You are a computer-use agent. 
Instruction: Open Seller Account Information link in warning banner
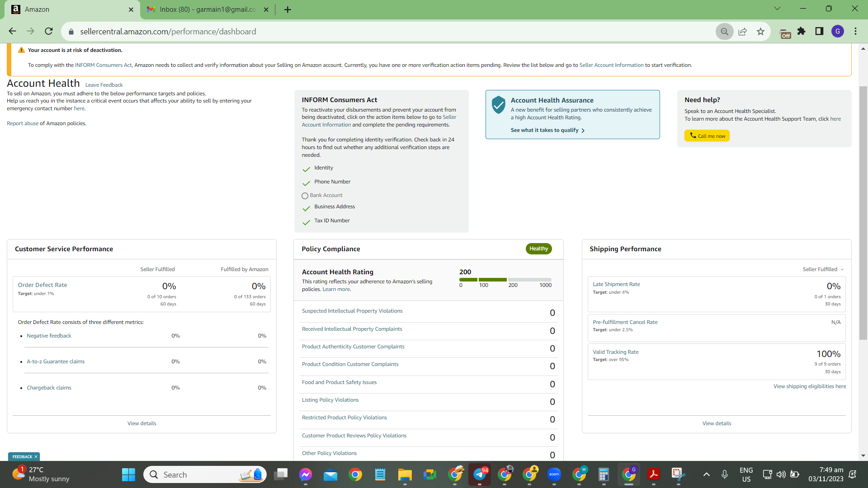611,65
